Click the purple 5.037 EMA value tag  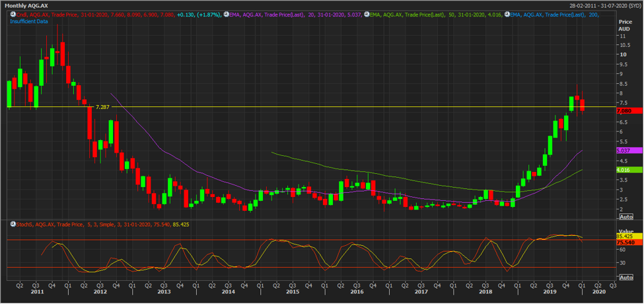coord(629,151)
